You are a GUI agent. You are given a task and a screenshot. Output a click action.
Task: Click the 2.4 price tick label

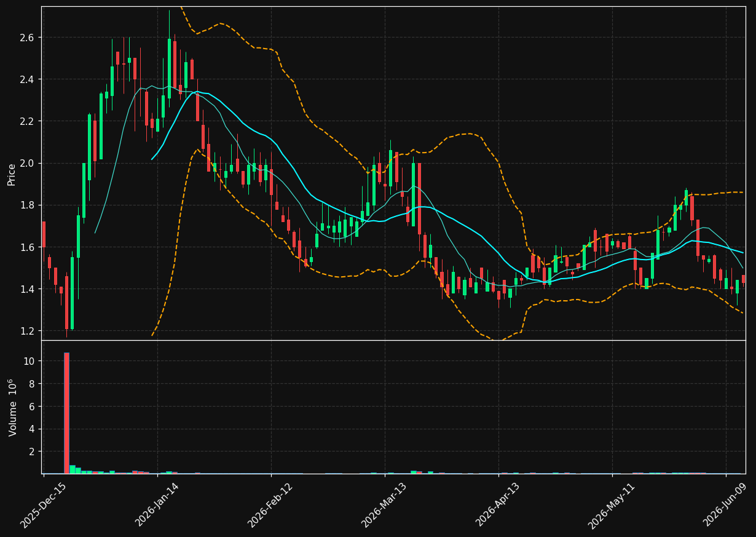27,79
